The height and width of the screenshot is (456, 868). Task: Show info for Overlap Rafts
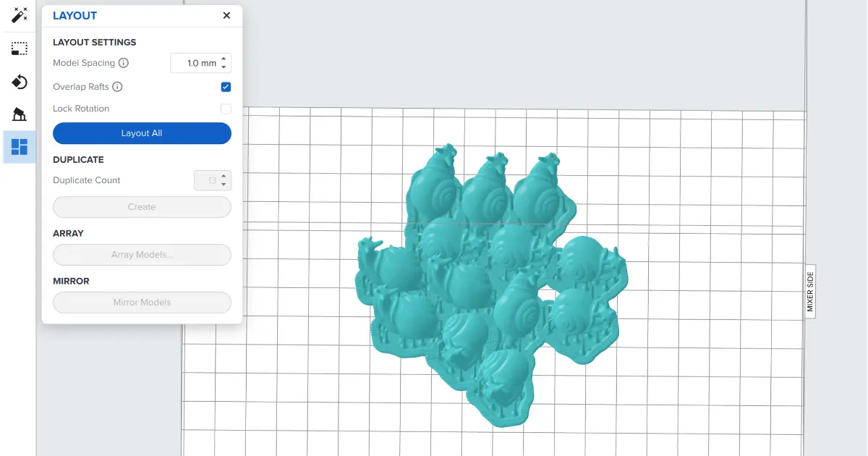point(117,87)
